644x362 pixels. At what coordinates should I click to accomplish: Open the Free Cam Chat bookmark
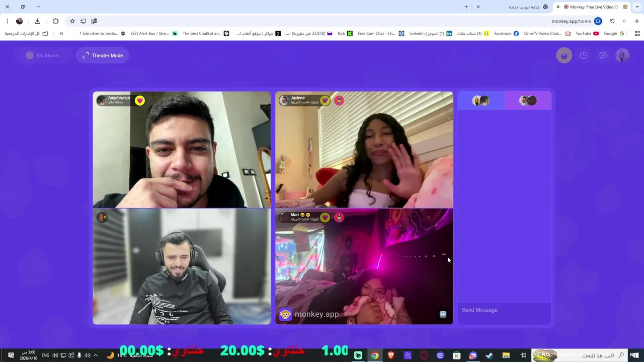[381, 34]
